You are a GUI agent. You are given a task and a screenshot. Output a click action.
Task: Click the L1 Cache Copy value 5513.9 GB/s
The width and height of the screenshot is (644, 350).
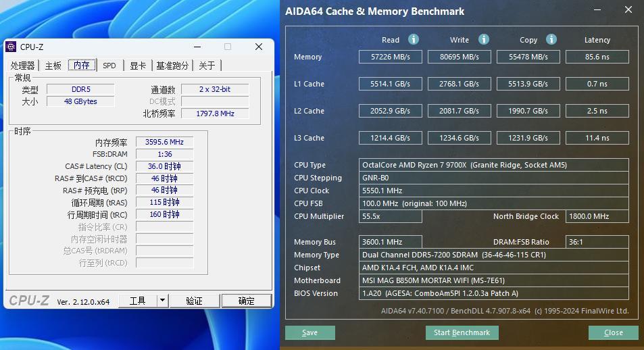[x=528, y=84]
